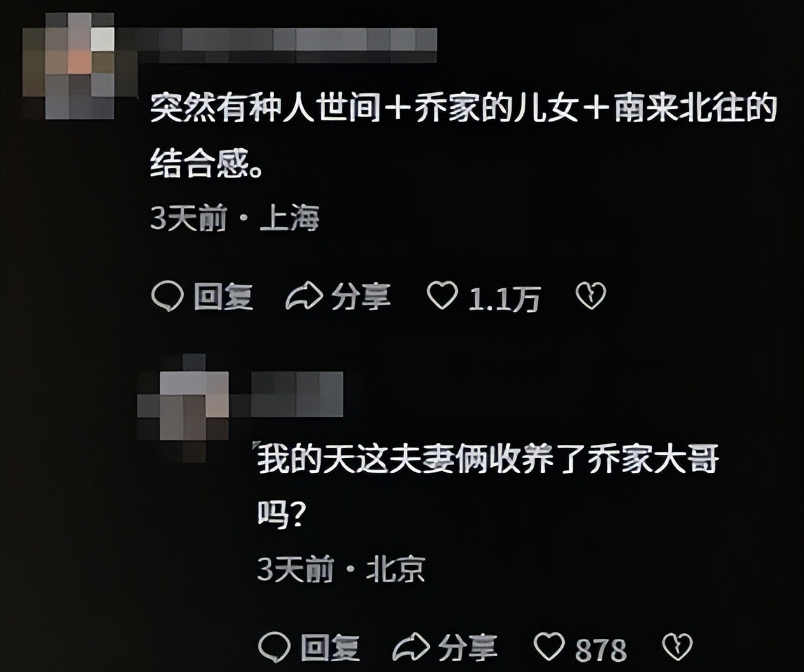Screen dimensions: 804x672
Task: Tap 分享 text under the Beijing reply
Action: 468,648
